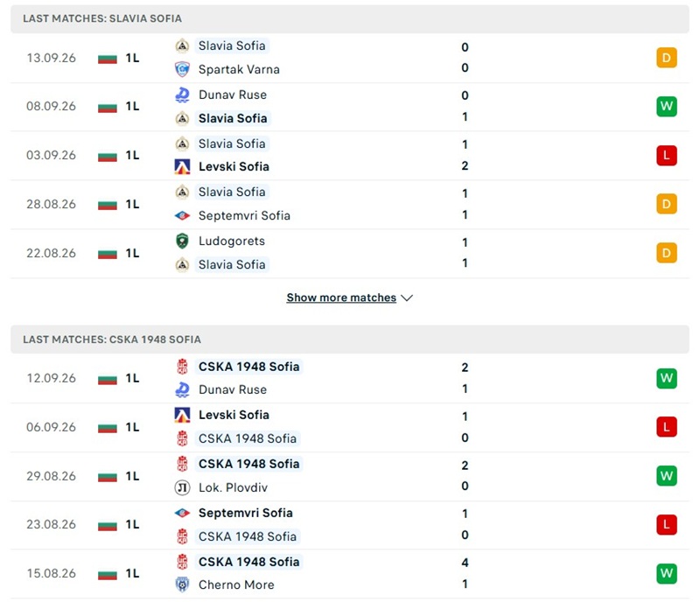Click the Levski Sofia crest in the 03.09.26 match
Screen dimensions: 700x602
point(182,166)
